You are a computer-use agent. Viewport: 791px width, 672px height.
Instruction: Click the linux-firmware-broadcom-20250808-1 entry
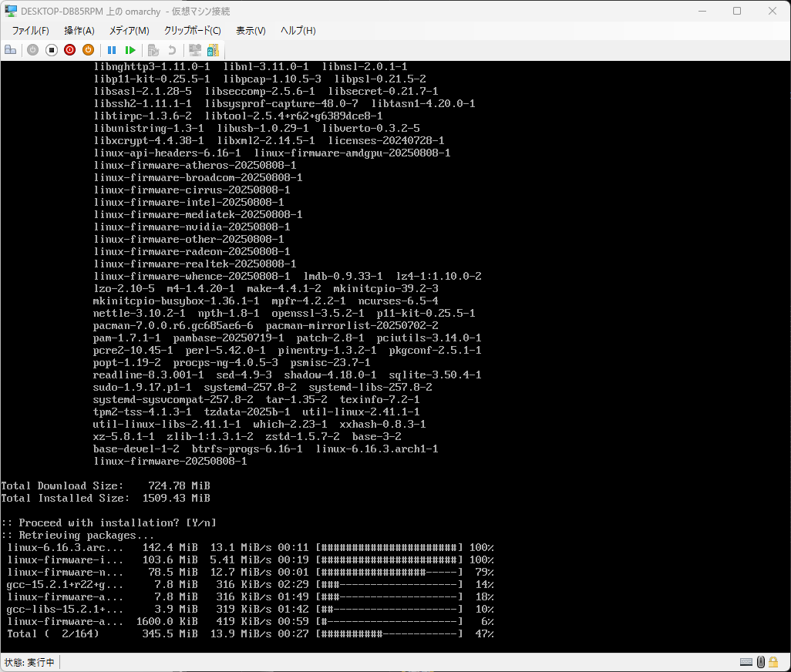(x=197, y=177)
